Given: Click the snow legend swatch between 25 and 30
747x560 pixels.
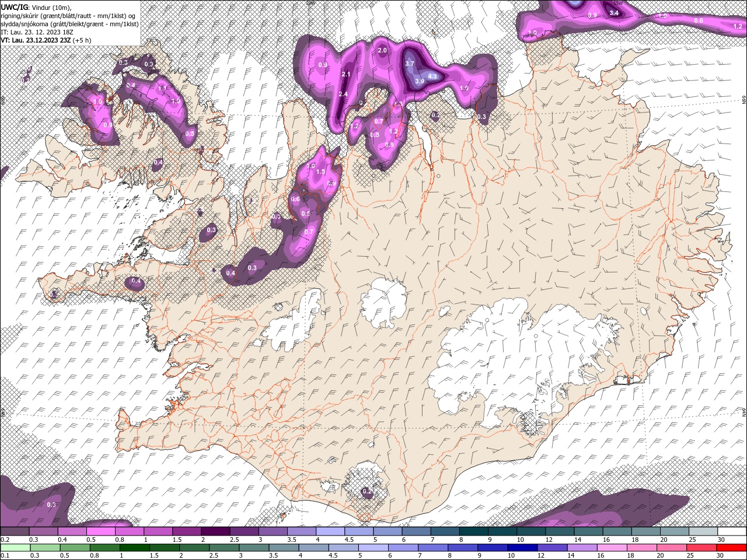Looking at the screenshot, I should tap(703, 531).
